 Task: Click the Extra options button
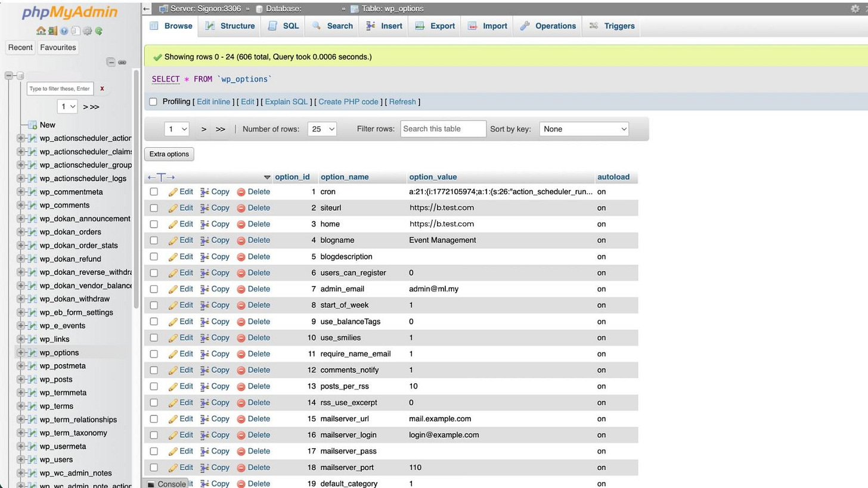point(169,154)
